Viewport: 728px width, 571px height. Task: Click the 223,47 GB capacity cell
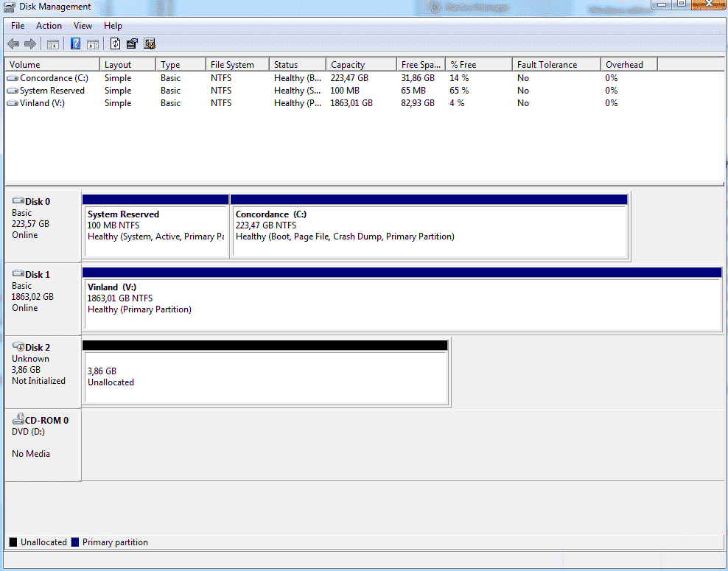pos(349,78)
